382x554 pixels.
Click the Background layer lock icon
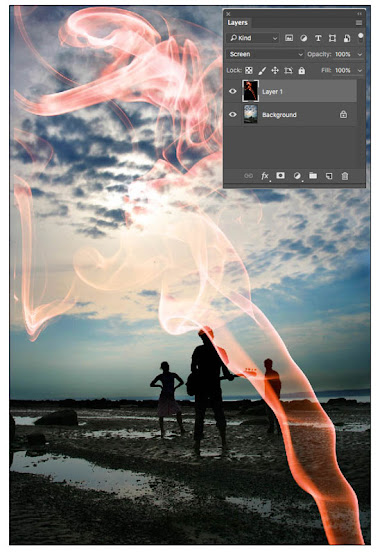click(343, 114)
